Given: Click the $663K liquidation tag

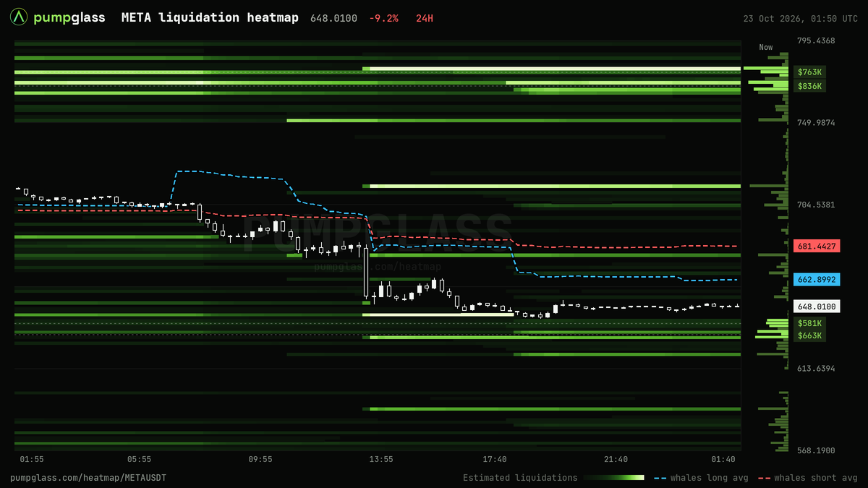Looking at the screenshot, I should 809,335.
